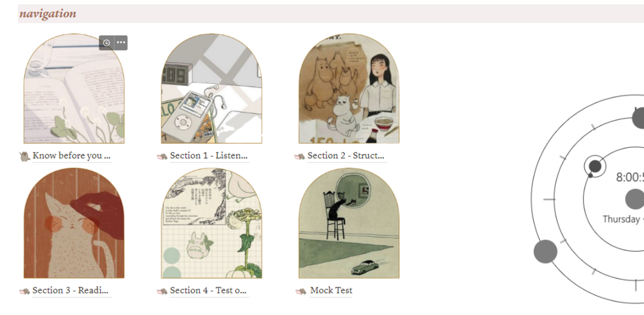Open the Know before you... page link
644x315 pixels.
pos(72,156)
